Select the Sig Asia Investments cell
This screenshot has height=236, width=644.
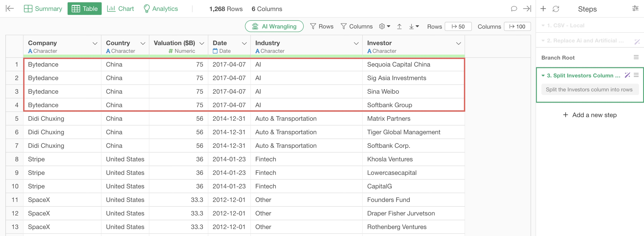coord(414,78)
